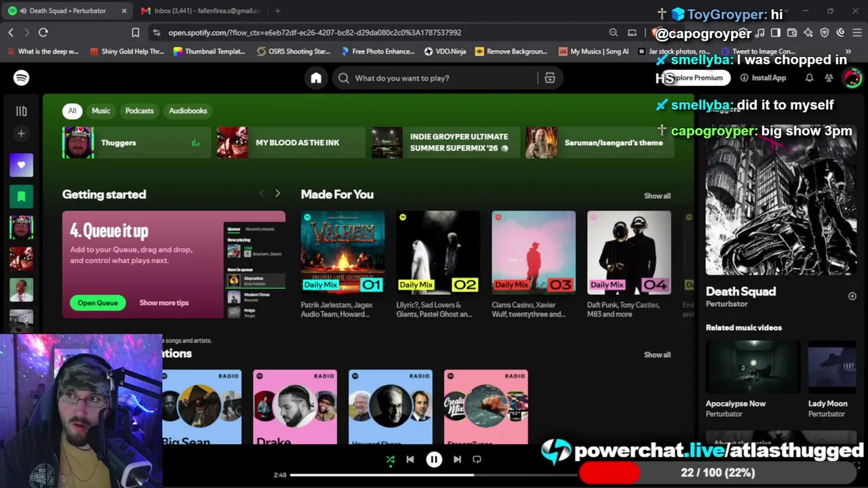This screenshot has width=868, height=488.
Task: Click the Open Queue button
Action: 98,303
